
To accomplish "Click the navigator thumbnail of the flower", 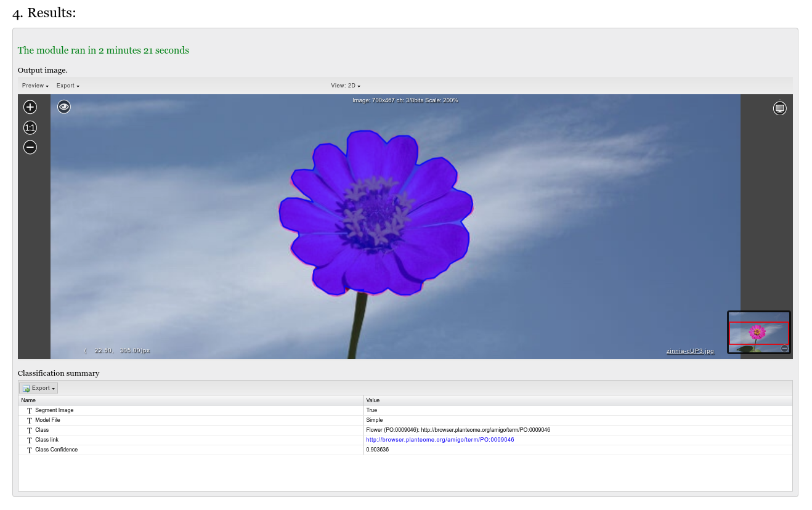I will tap(758, 333).
